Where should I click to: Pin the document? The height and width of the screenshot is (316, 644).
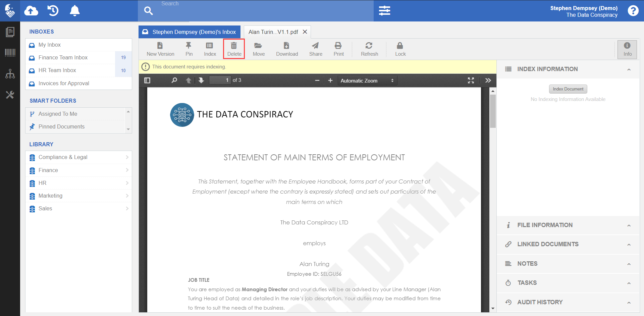(x=189, y=49)
